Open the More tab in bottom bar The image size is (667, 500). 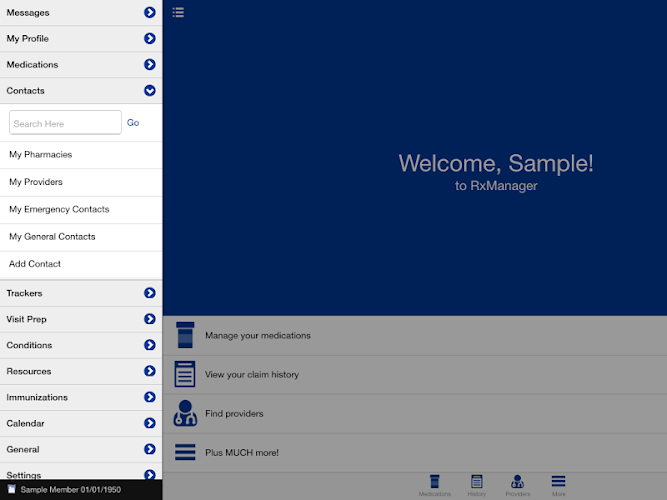point(559,486)
